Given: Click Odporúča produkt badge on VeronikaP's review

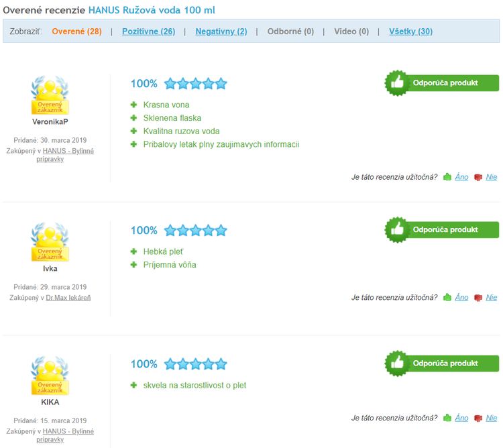Looking at the screenshot, I should point(442,83).
